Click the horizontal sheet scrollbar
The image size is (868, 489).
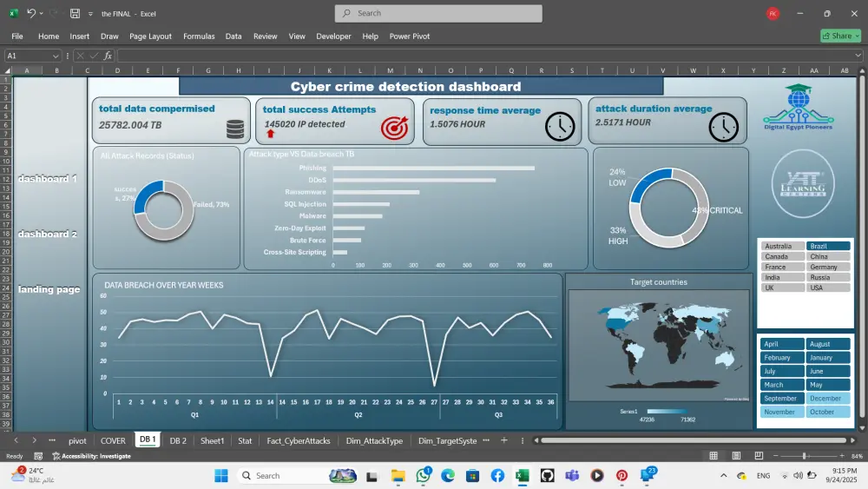coord(694,440)
